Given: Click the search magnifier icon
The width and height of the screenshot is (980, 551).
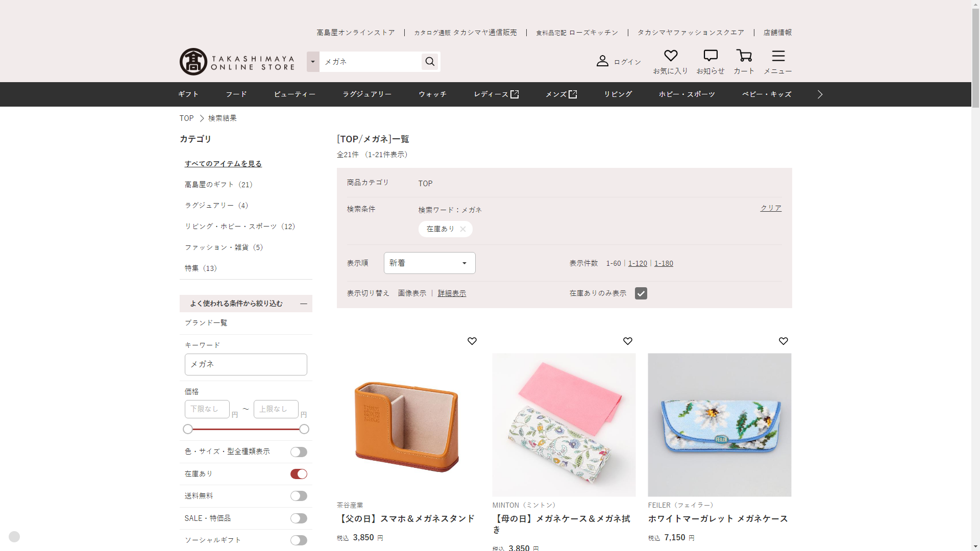Looking at the screenshot, I should coord(430,62).
